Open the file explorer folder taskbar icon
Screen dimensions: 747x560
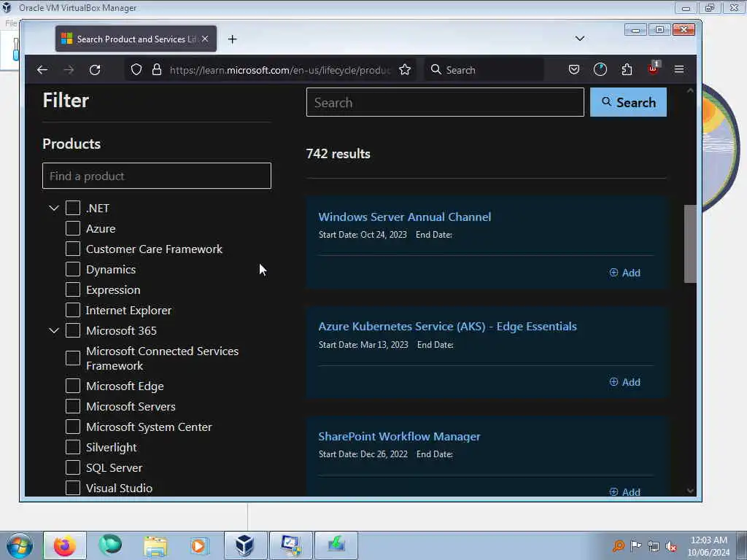[x=155, y=545]
